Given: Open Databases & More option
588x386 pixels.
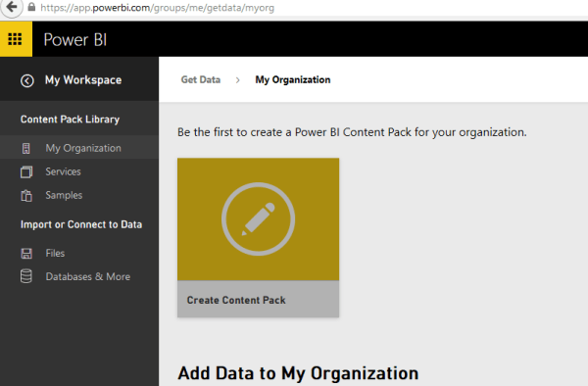Looking at the screenshot, I should 88,276.
